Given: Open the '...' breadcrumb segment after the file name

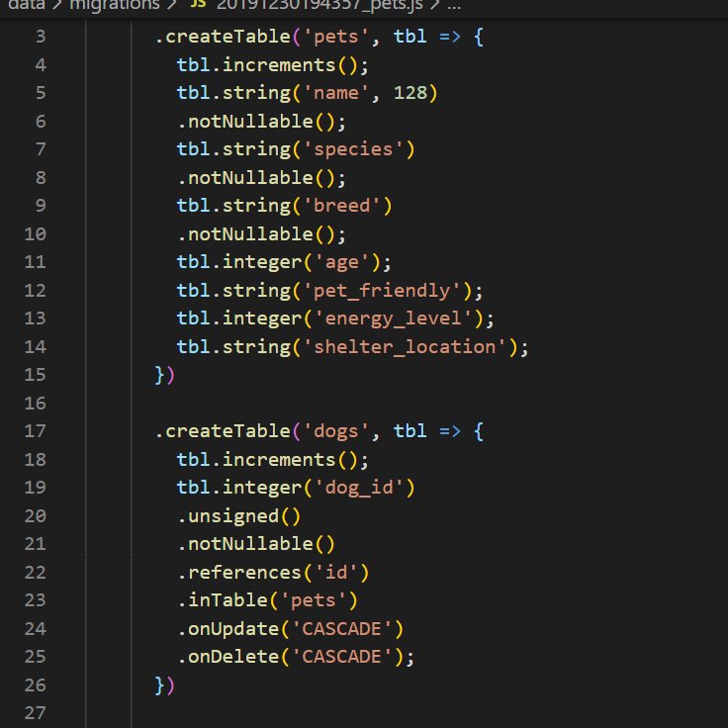Looking at the screenshot, I should tap(454, 6).
